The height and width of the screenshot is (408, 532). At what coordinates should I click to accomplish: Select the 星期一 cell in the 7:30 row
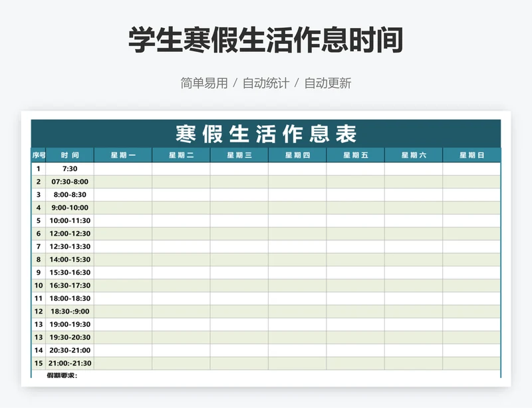123,169
